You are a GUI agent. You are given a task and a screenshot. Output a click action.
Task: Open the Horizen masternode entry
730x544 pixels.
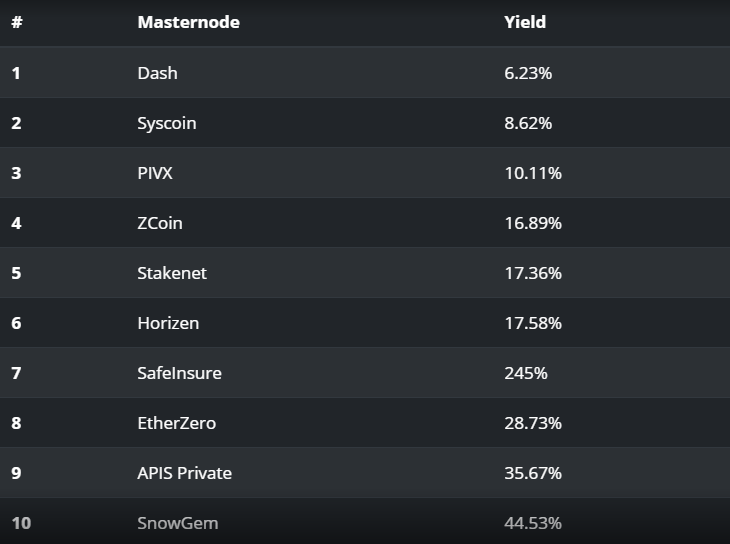[x=168, y=323]
